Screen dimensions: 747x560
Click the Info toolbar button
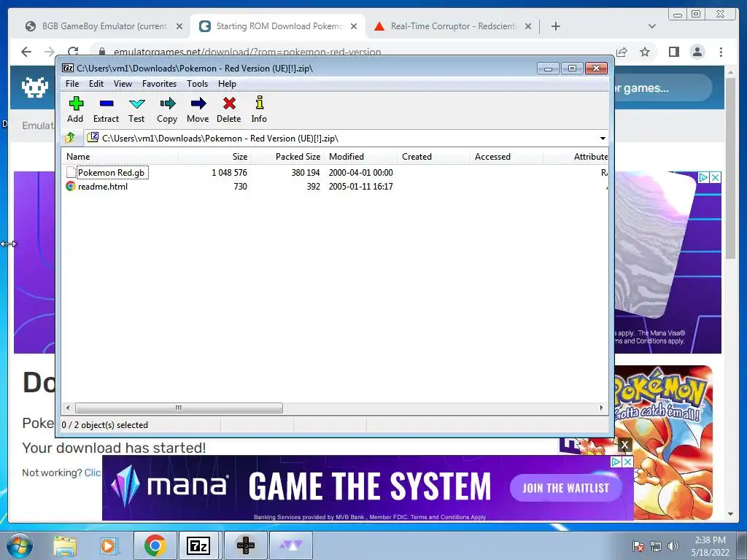[259, 109]
